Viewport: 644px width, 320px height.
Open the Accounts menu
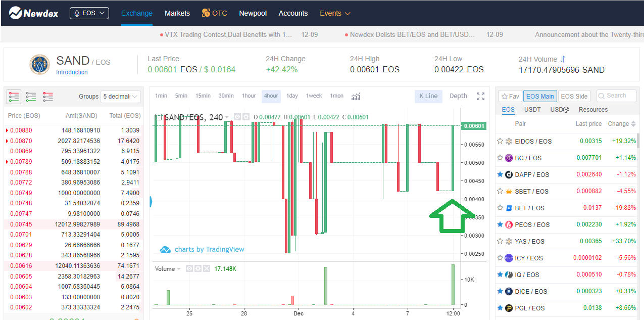(293, 13)
